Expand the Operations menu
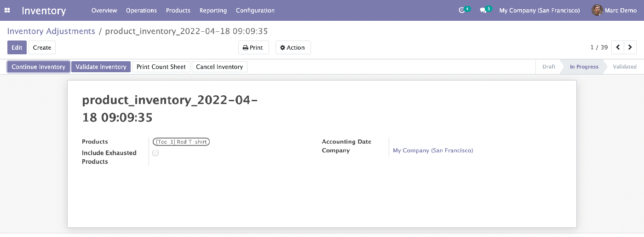This screenshot has width=644, height=237. pos(141,10)
